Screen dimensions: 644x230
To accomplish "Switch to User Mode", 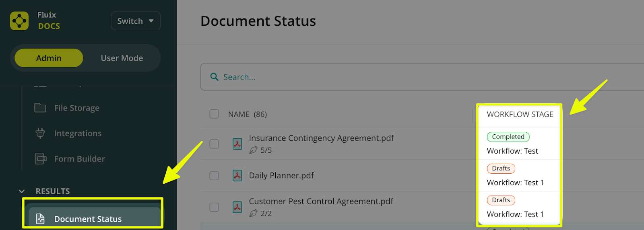I will [x=122, y=58].
